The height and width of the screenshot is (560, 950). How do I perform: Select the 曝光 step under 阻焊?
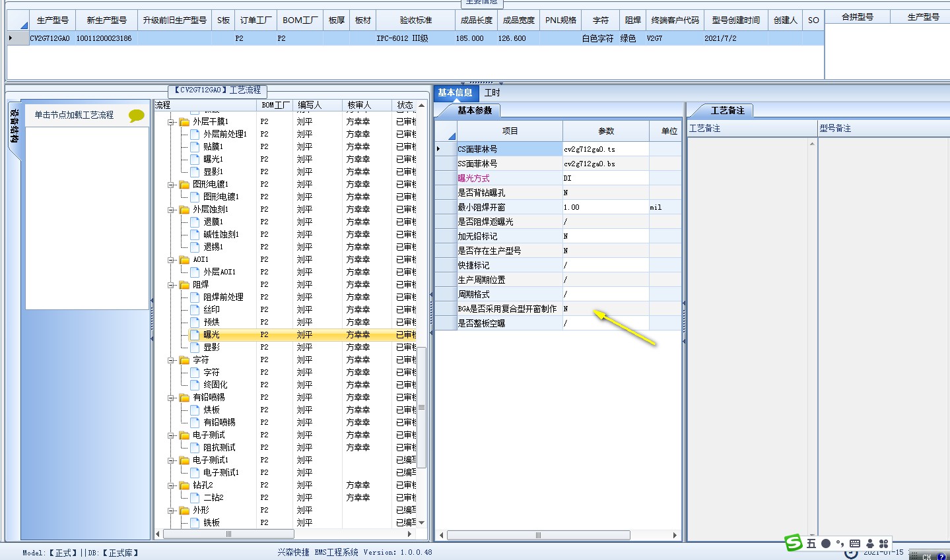pos(211,334)
